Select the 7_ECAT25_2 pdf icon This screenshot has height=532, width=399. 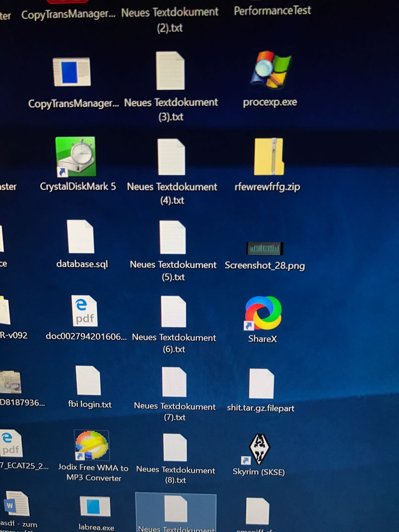click(11, 444)
